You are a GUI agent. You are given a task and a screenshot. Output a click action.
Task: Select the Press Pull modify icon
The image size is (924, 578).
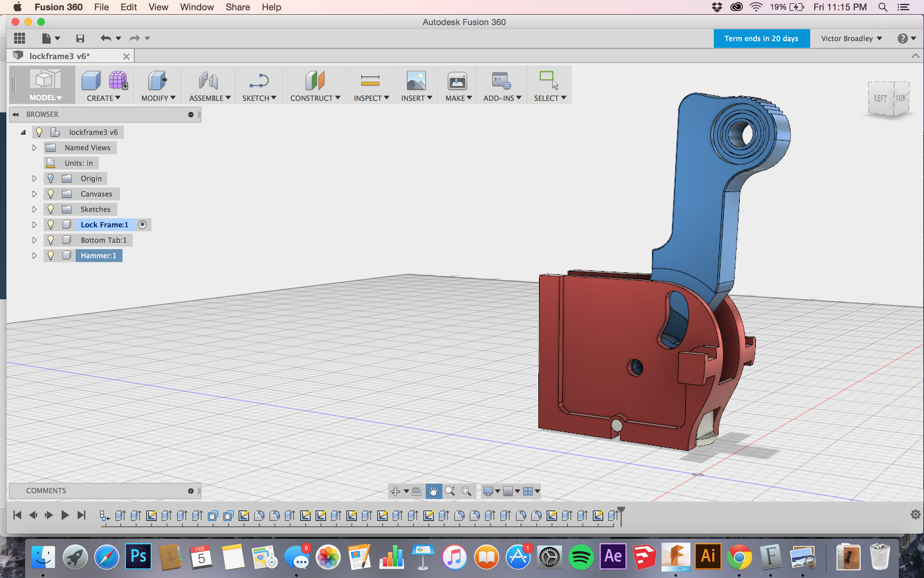[158, 80]
